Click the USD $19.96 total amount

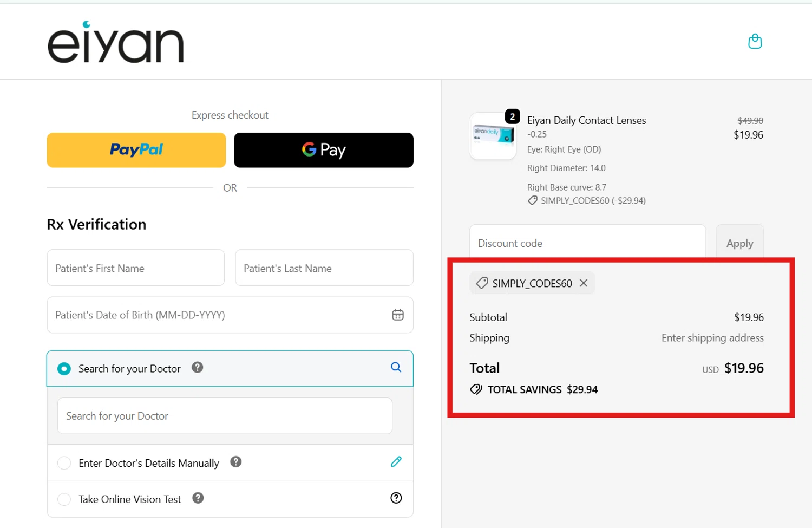[733, 368]
